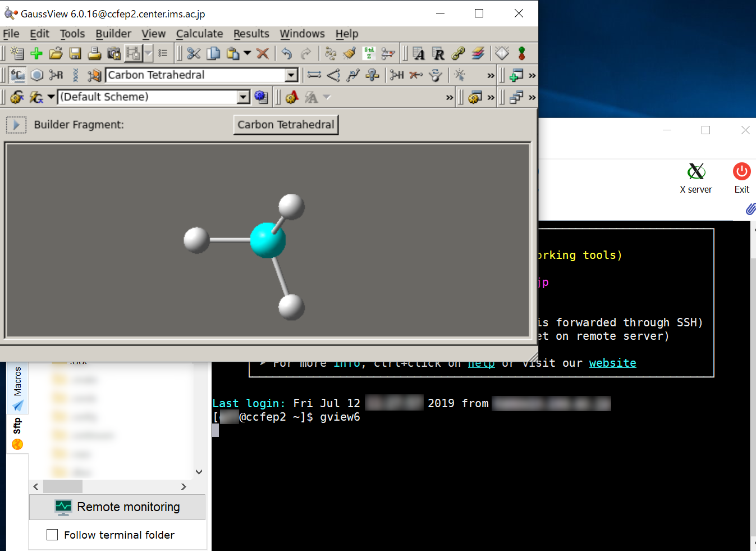Open the Windows menu
This screenshot has height=551, width=756.
coord(302,34)
